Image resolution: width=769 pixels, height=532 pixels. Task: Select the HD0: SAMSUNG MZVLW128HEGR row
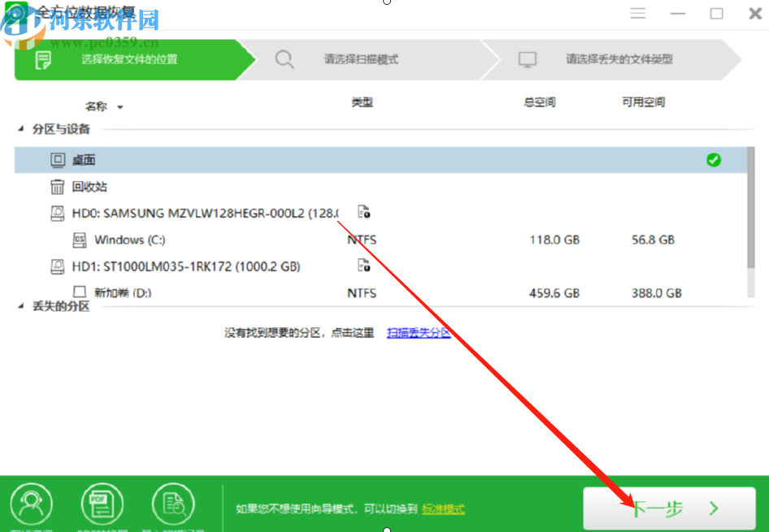point(380,213)
